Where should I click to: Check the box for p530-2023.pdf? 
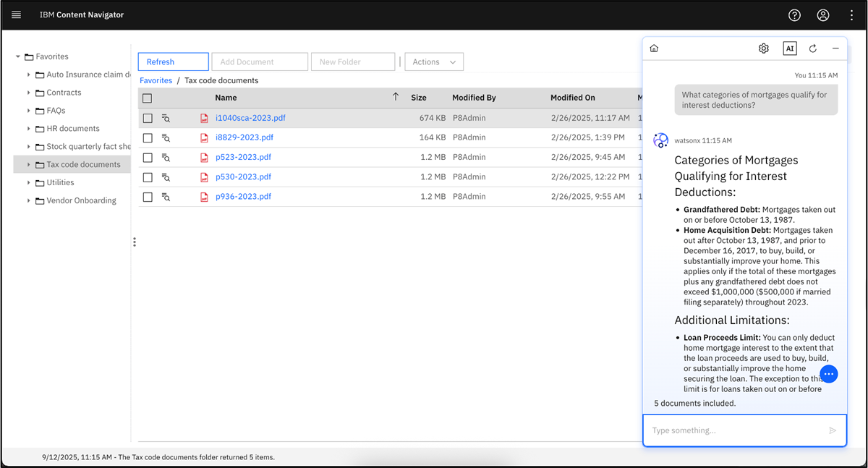coord(148,177)
